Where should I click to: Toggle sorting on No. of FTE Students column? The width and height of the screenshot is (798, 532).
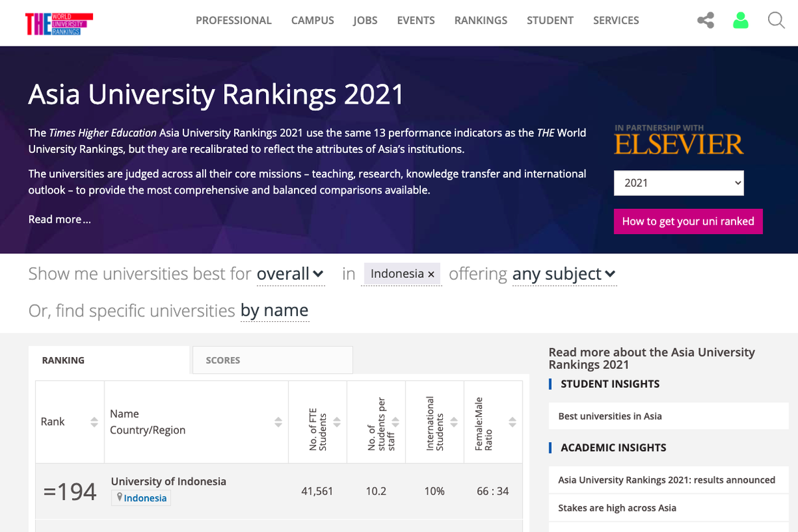(x=338, y=422)
